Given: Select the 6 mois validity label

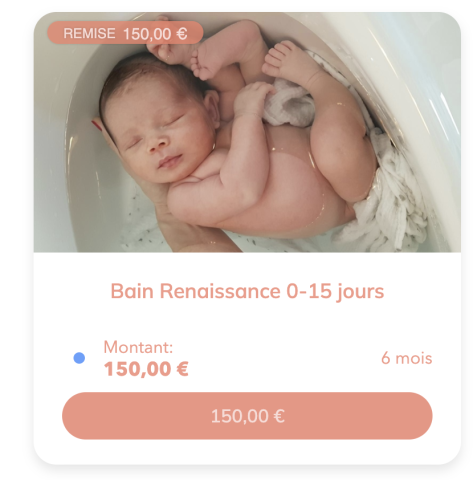Looking at the screenshot, I should click(x=406, y=358).
